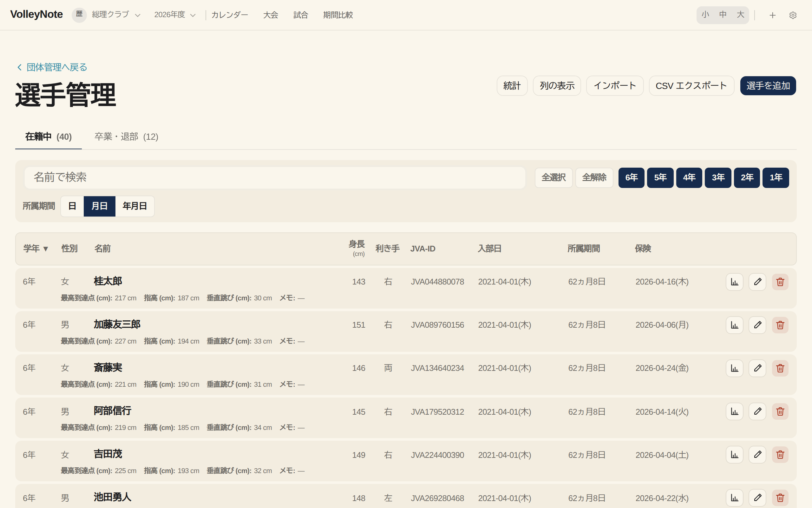Return via 団体管理へ戻る link

click(x=52, y=67)
